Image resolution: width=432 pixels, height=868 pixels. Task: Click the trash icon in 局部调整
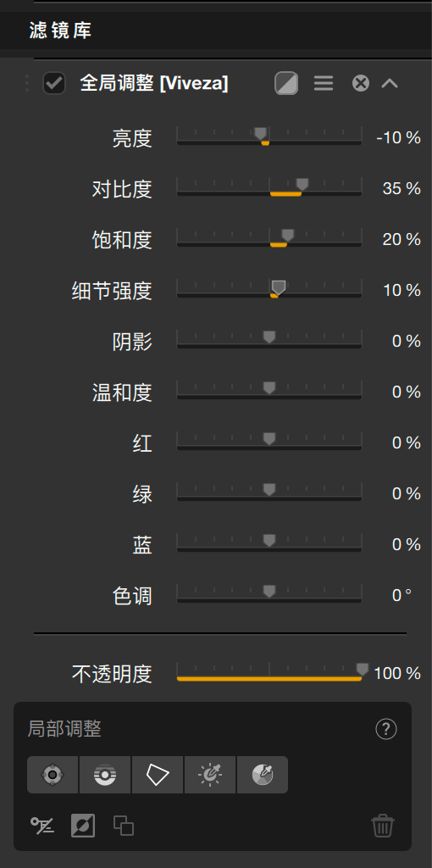click(x=383, y=826)
